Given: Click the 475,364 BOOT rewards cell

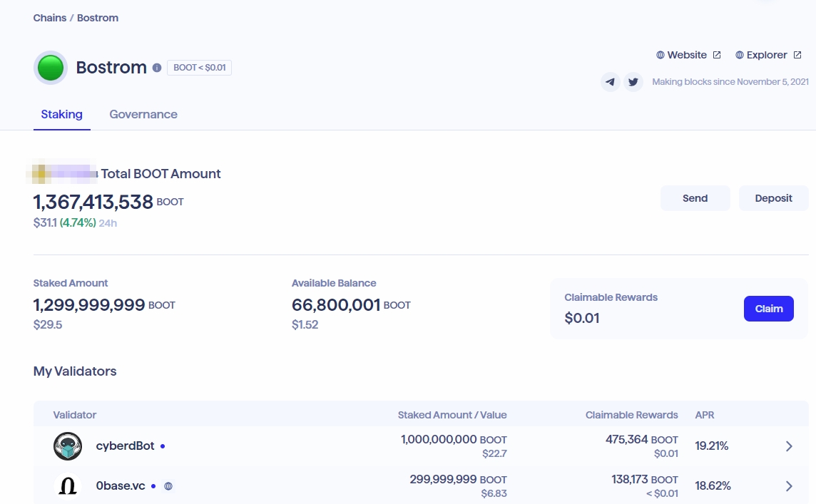Looking at the screenshot, I should click(642, 440).
